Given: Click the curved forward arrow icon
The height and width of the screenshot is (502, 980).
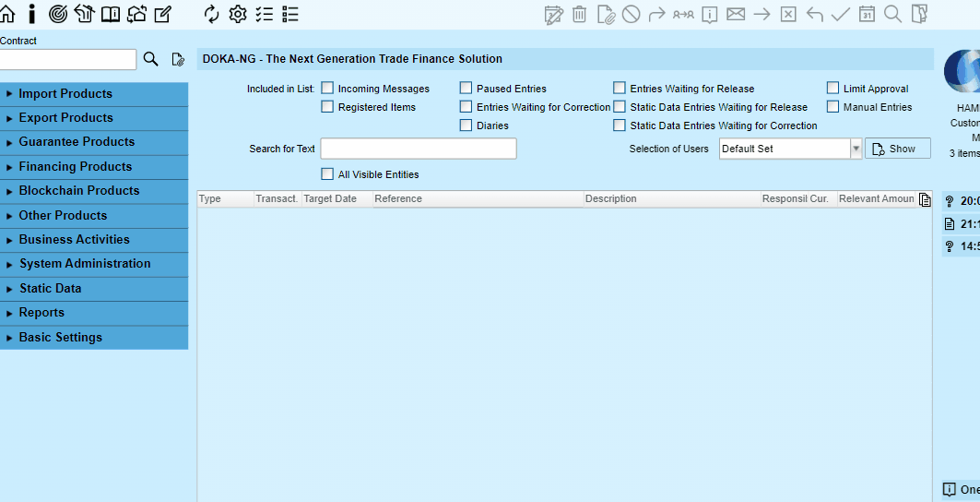Looking at the screenshot, I should (x=657, y=14).
